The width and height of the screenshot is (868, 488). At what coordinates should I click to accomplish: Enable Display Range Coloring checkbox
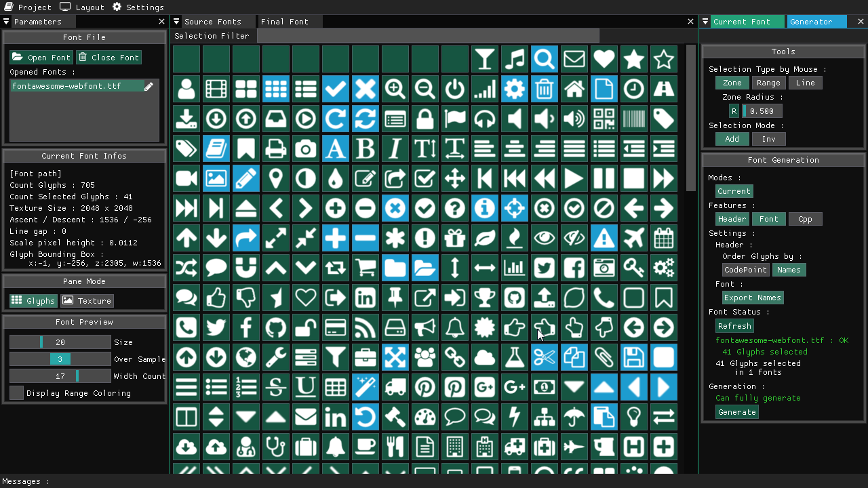(x=17, y=393)
